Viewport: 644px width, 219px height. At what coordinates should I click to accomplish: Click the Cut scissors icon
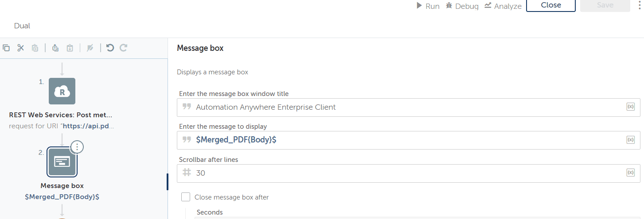coord(20,48)
